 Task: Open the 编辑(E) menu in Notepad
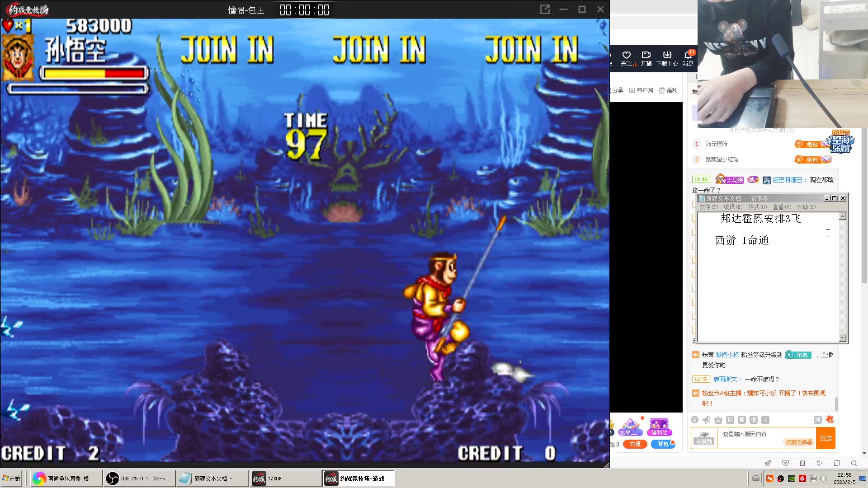[733, 207]
